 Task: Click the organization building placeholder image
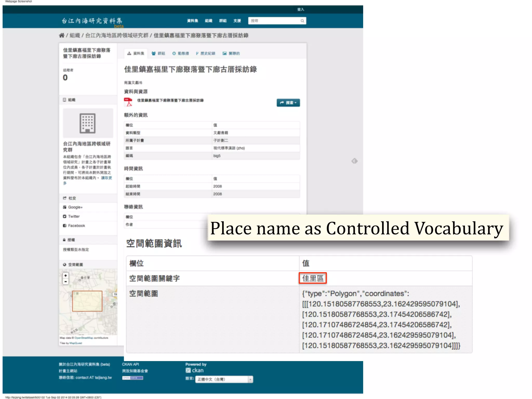88,123
